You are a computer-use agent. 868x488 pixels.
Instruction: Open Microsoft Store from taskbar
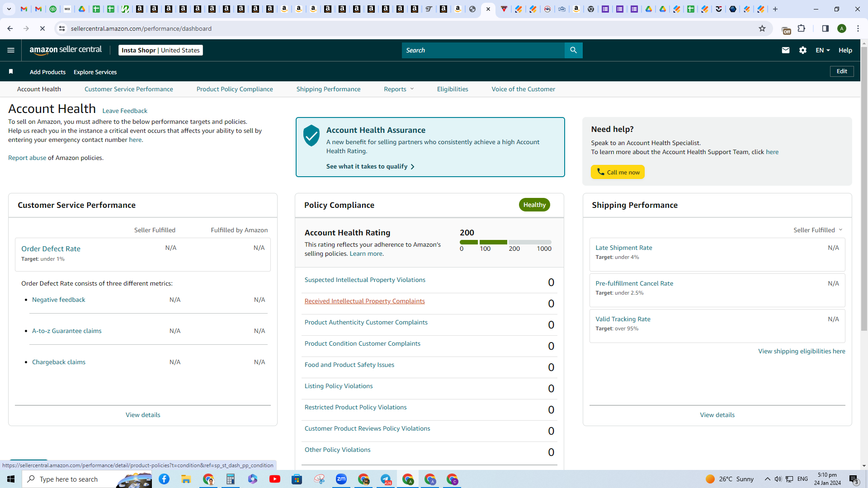click(297, 479)
